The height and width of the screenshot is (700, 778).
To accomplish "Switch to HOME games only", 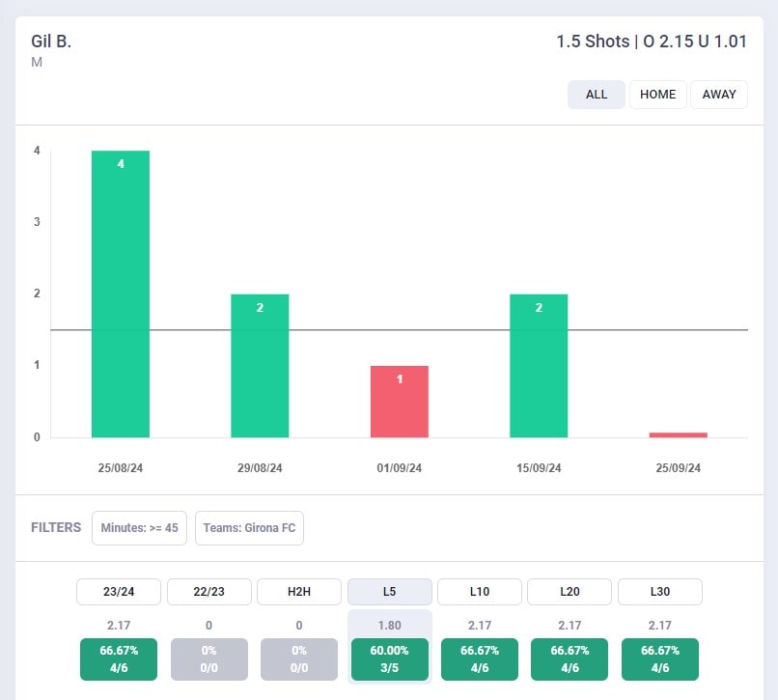I will pos(658,95).
